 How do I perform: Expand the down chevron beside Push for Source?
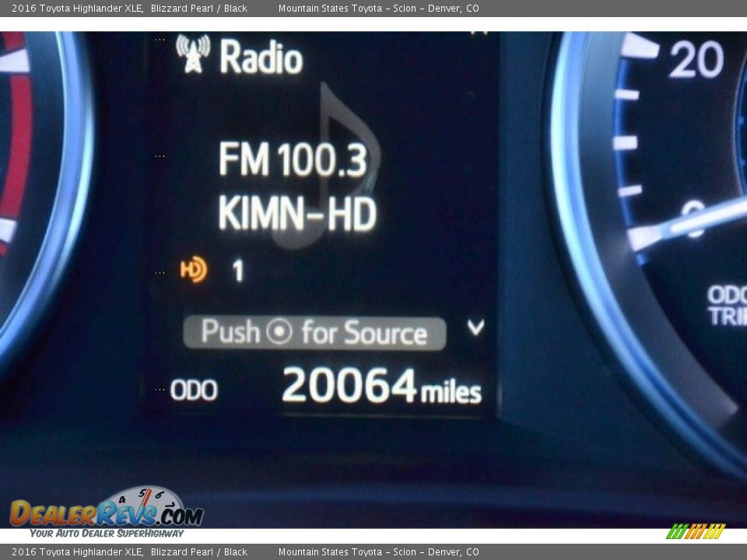[475, 328]
